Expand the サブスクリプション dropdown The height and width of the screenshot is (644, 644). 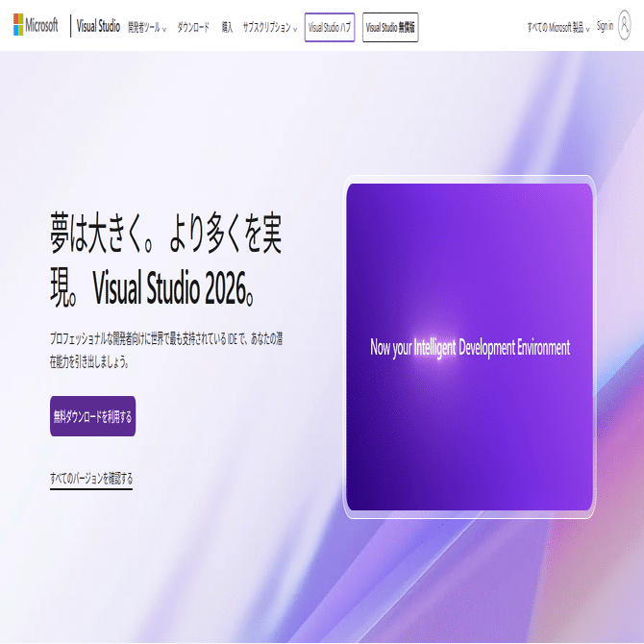[x=269, y=28]
